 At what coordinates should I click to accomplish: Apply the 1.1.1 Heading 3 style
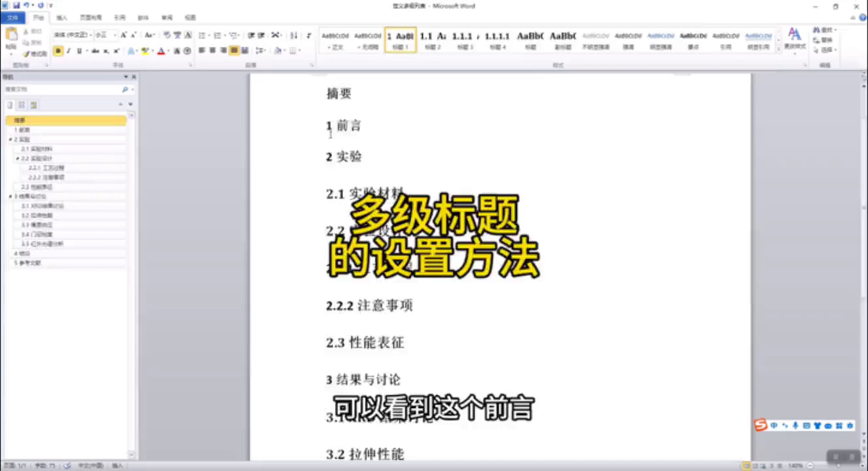(465, 41)
